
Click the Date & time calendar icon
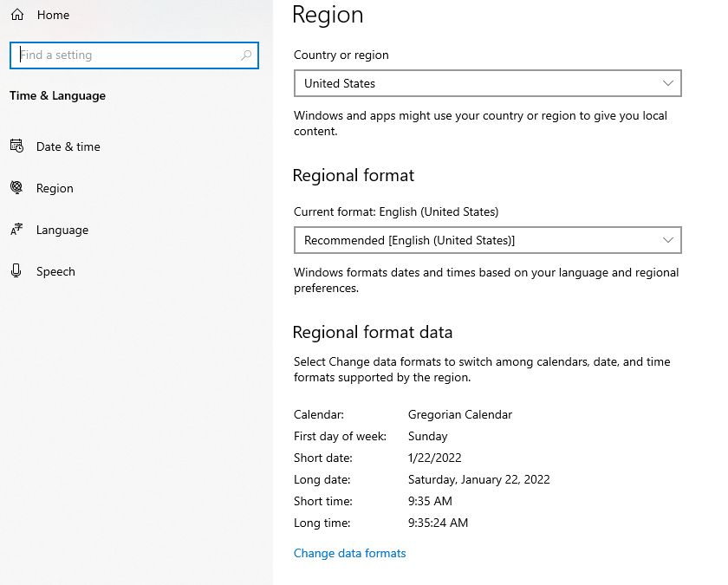point(16,146)
